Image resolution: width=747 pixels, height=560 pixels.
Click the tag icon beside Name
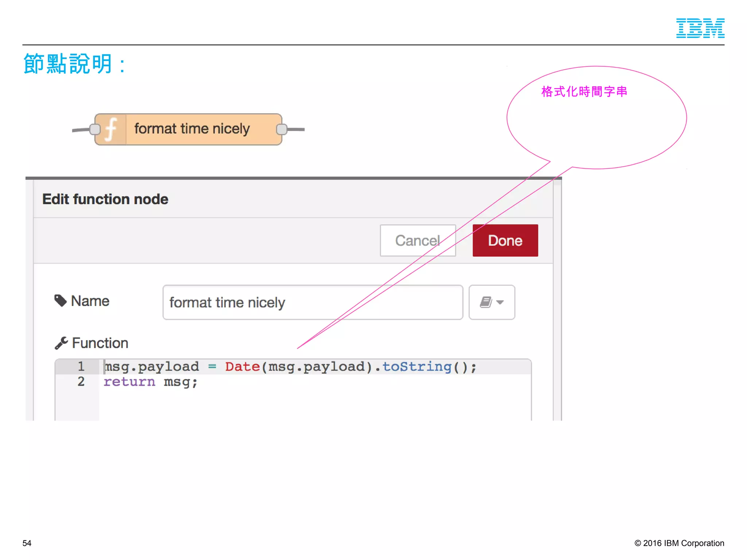coord(61,301)
